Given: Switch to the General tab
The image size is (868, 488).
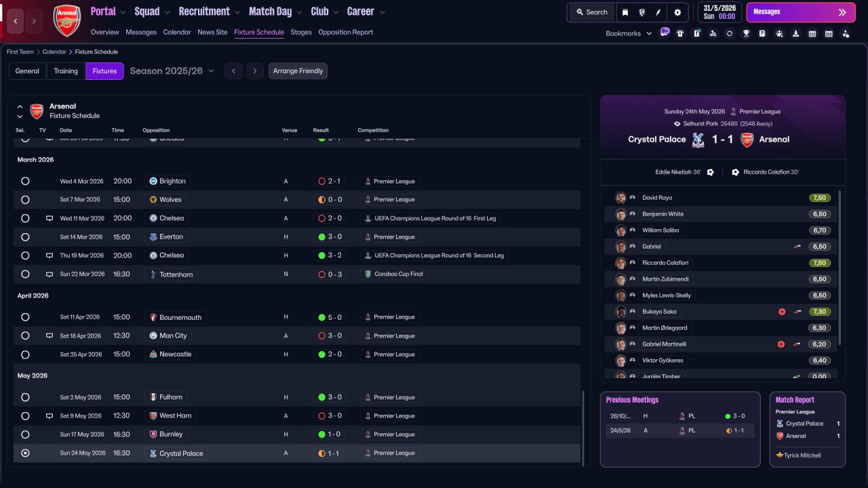Looking at the screenshot, I should (x=27, y=71).
